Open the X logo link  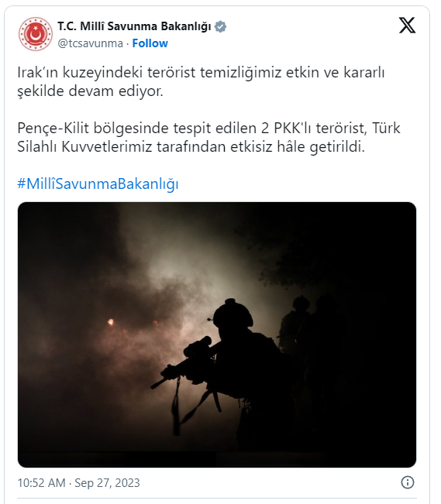407,26
